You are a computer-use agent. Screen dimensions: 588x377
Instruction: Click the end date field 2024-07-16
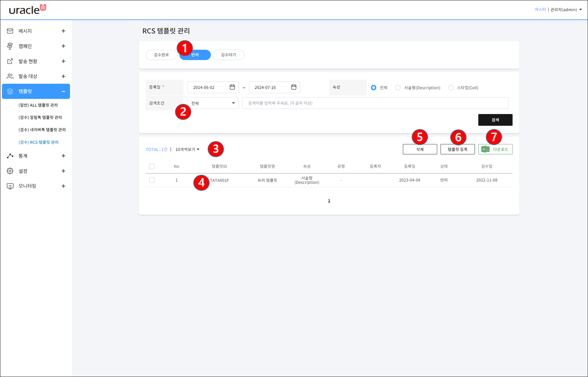pos(274,87)
